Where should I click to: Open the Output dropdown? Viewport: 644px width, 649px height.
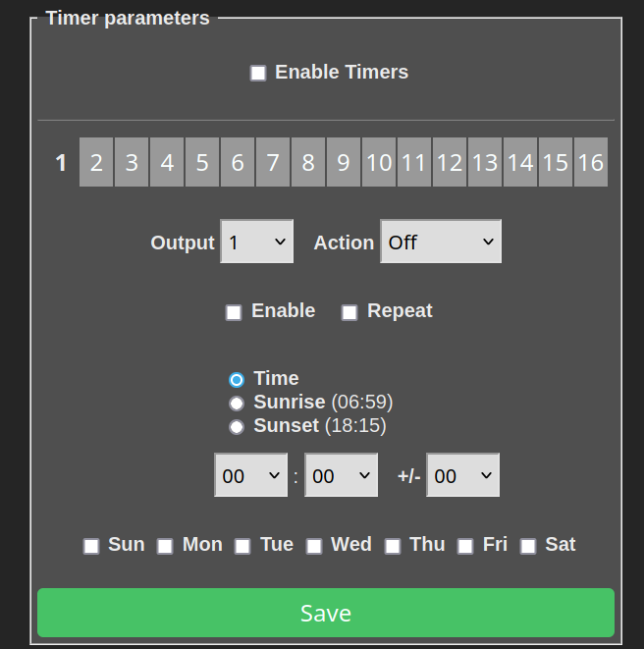point(257,242)
